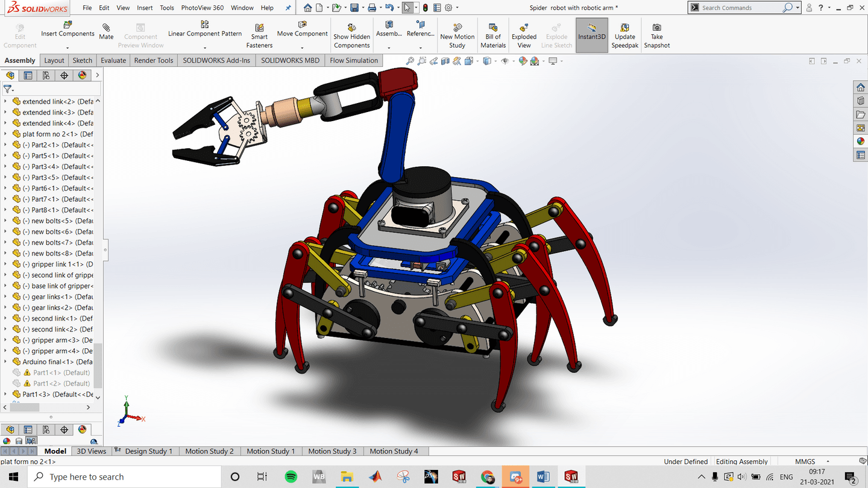Open the Motion Study 2 tab
Viewport: 868px width, 488px height.
[209, 451]
